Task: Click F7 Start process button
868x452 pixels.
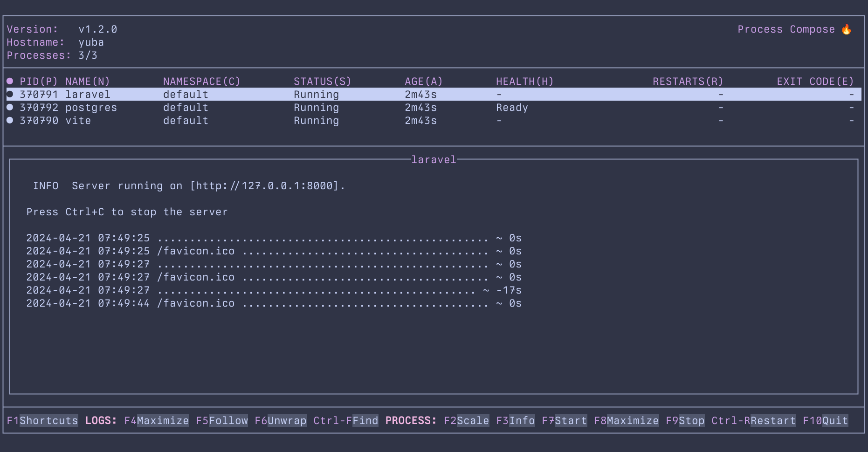Action: tap(565, 421)
